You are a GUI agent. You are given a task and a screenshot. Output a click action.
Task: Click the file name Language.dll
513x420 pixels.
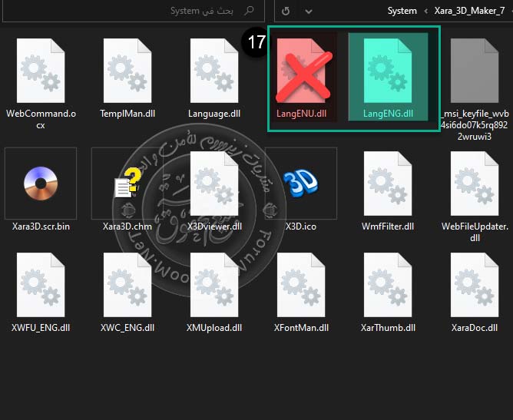click(214, 114)
